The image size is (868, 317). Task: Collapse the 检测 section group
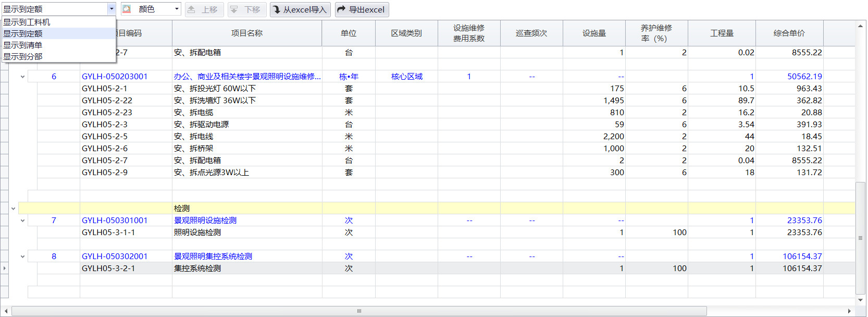[14, 209]
